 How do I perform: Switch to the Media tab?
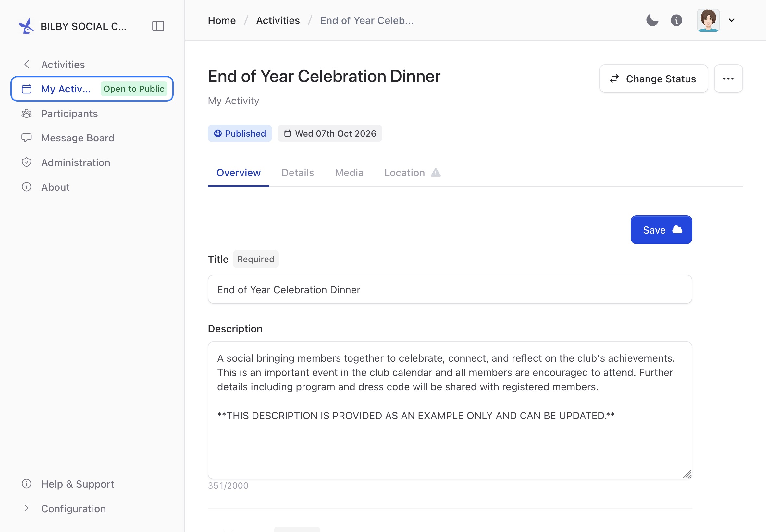349,173
